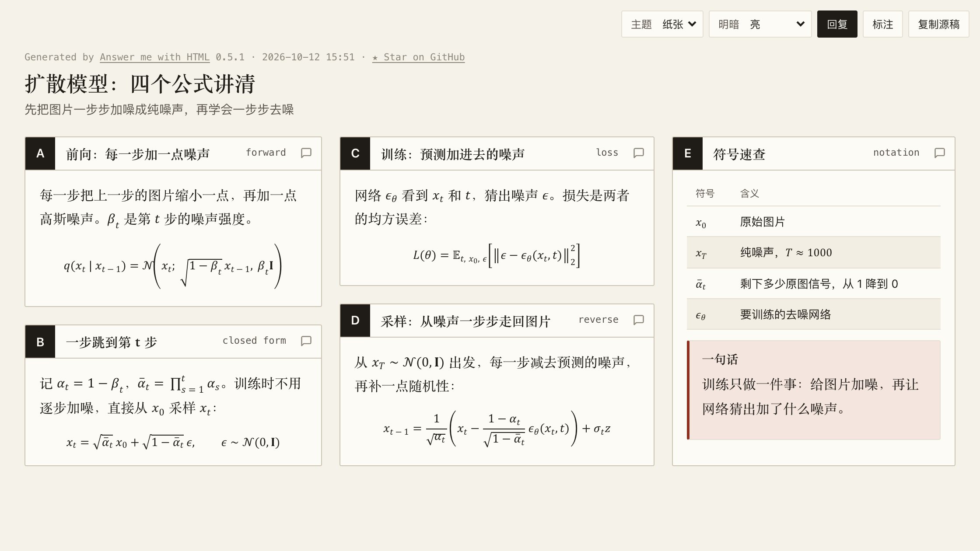Open the Star on GitHub link
This screenshot has width=980, height=551.
(418, 57)
